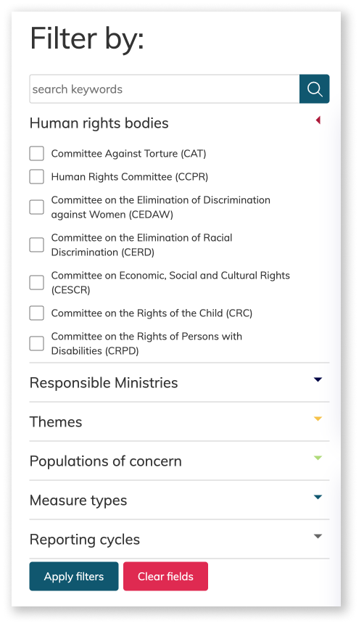Image resolution: width=364 pixels, height=626 pixels.
Task: Tick Human Rights Committee (CCPR) checkbox
Action: (x=37, y=176)
